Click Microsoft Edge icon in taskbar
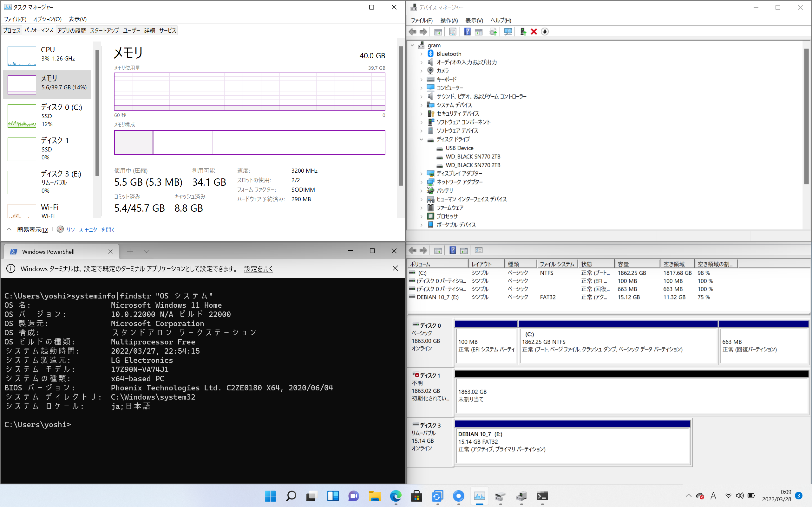 point(396,496)
